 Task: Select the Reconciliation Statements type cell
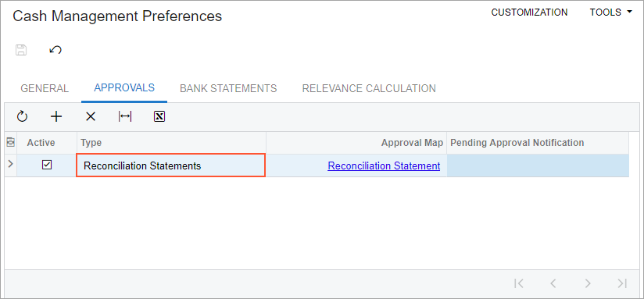[171, 166]
